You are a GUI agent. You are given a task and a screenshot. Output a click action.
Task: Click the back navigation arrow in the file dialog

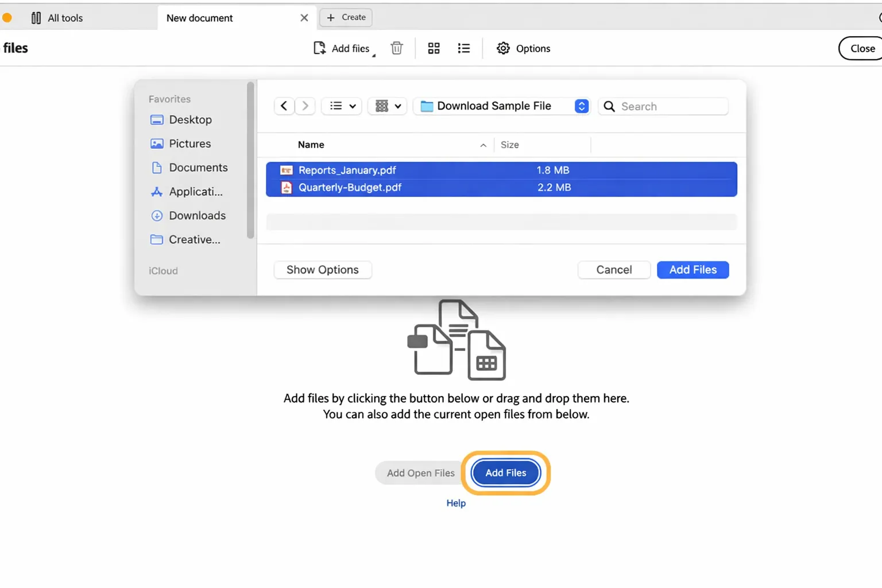click(284, 106)
